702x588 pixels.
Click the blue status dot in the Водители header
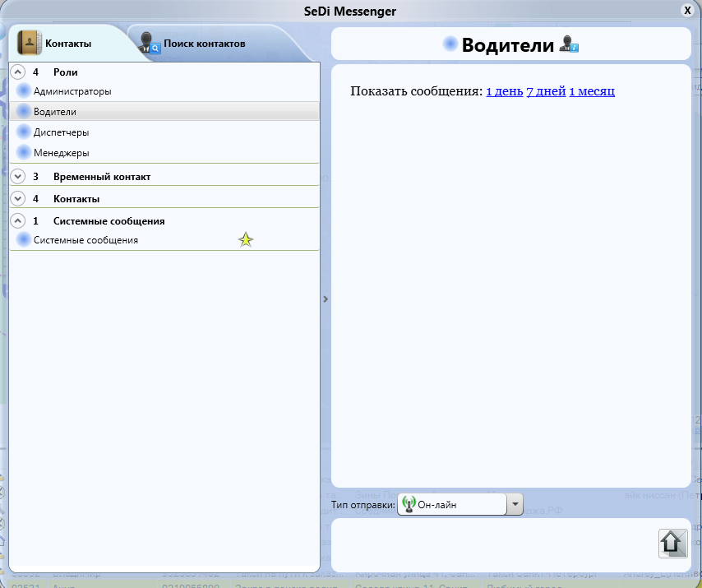450,44
